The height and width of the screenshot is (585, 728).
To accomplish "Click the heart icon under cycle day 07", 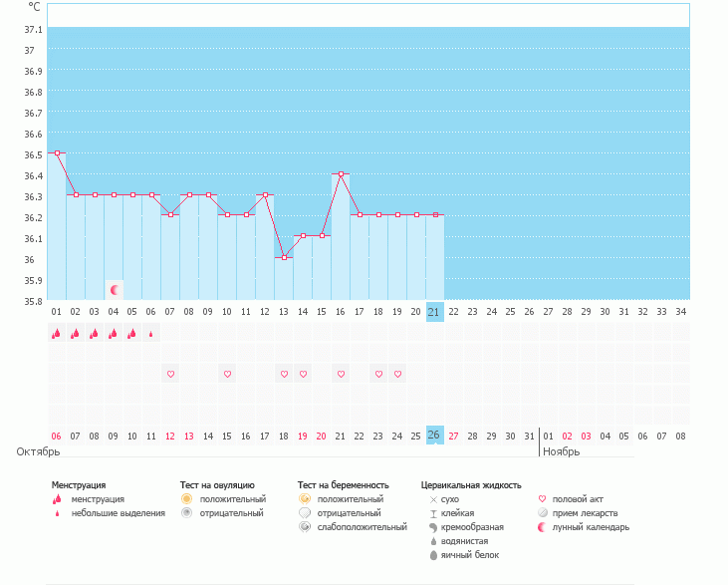I will pyautogui.click(x=170, y=374).
